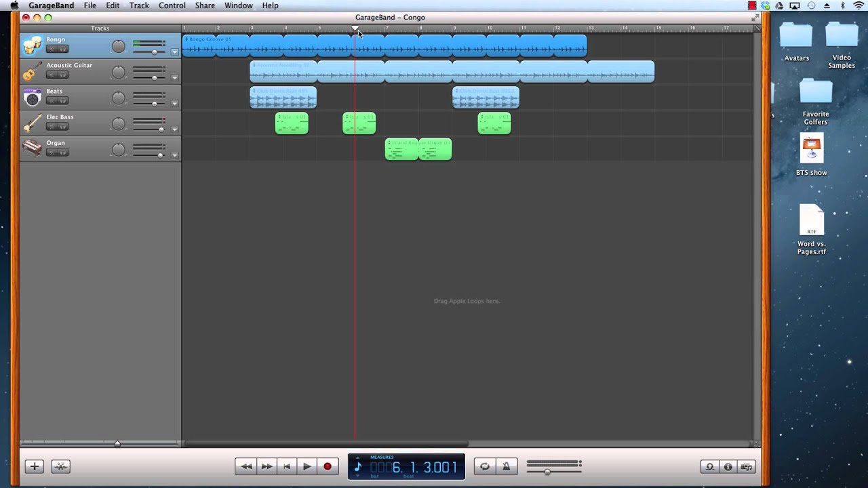The width and height of the screenshot is (868, 488).
Task: Expand automation arrow on Elec Bass track
Action: (x=174, y=129)
